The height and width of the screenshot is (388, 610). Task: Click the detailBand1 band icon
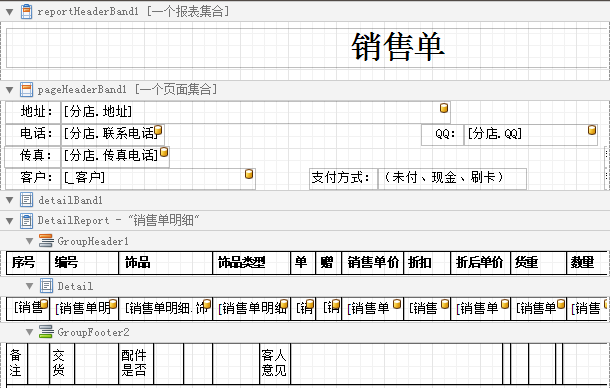coord(26,200)
